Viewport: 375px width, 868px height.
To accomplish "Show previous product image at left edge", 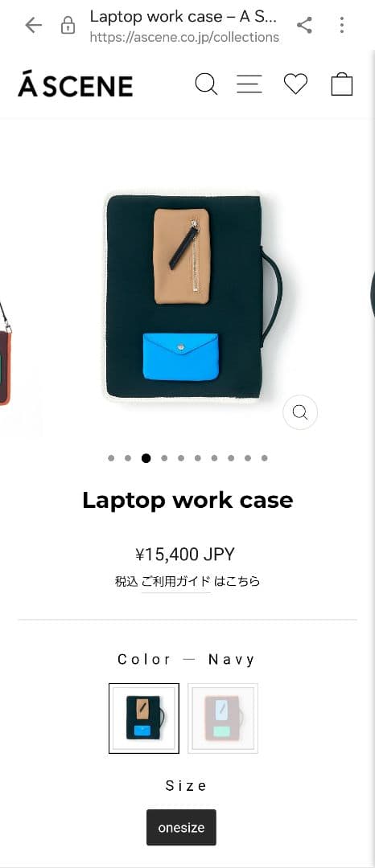I will (6, 354).
